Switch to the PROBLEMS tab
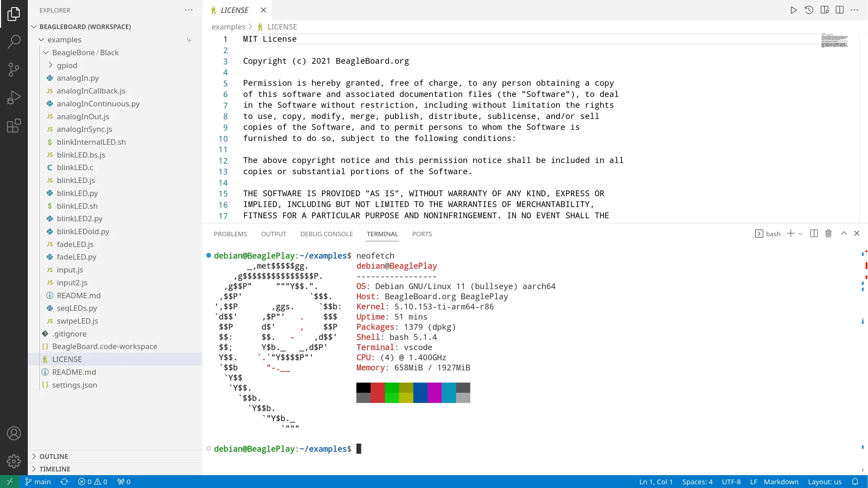 click(230, 234)
